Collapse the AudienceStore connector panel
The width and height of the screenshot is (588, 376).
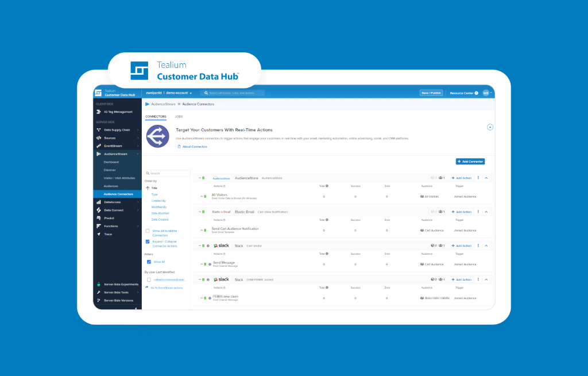[x=486, y=178]
